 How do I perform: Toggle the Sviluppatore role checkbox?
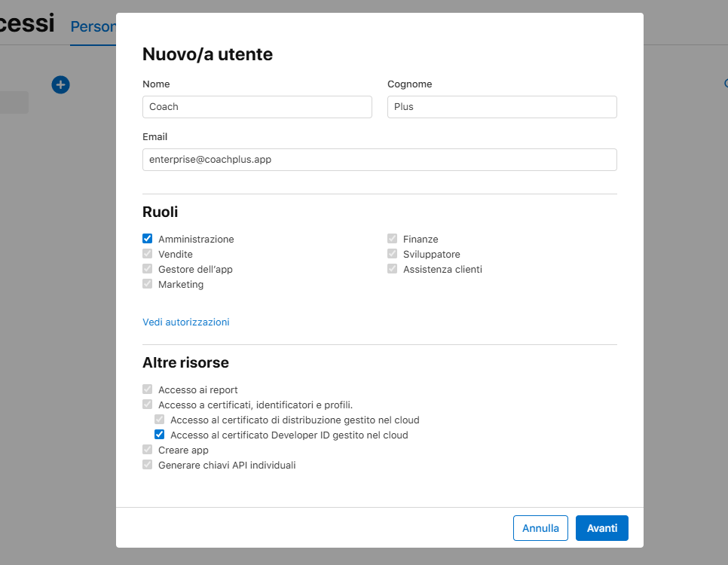(393, 254)
